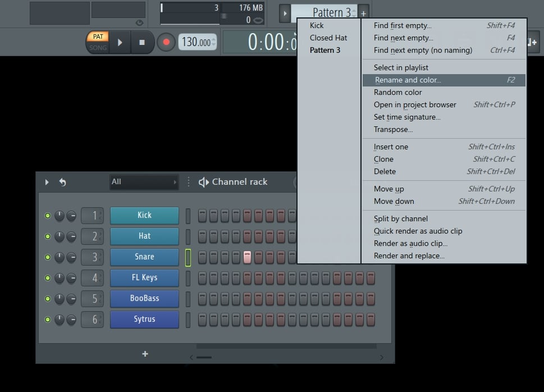Screen dimensions: 544x392
Task: Adjust the Kick channel's pan knob
Action: (x=70, y=215)
